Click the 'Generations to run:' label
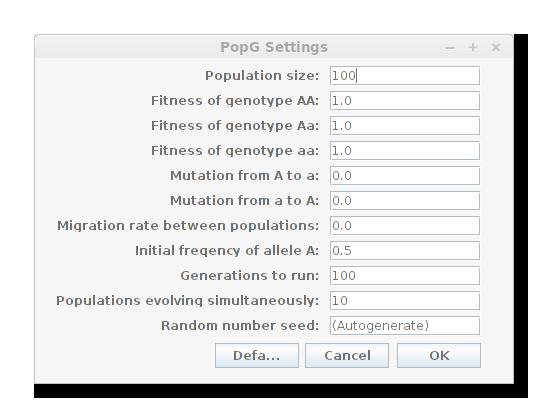Image resolution: width=548 pixels, height=418 pixels. coord(250,275)
